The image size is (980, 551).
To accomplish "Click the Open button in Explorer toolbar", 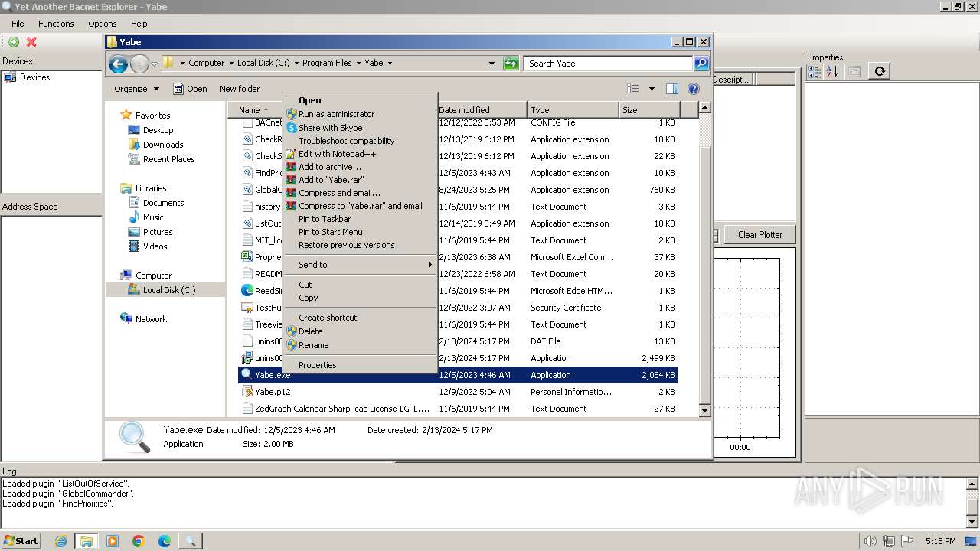I will click(x=190, y=89).
